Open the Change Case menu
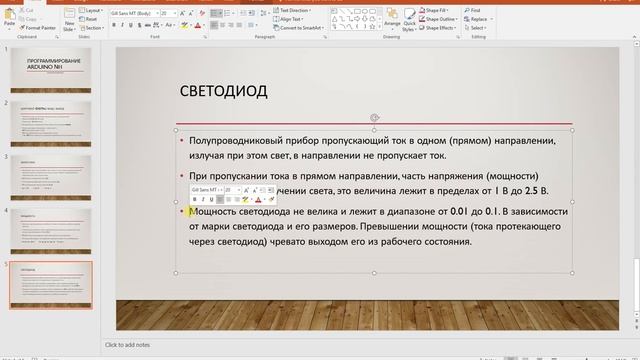The height and width of the screenshot is (360, 640). pos(169,25)
